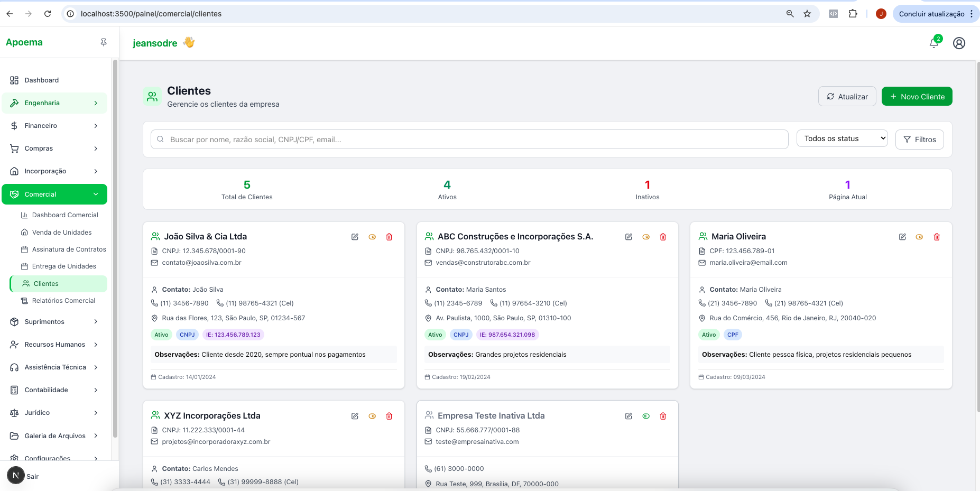Screen dimensions: 980x491
Task: Activate Empresa Teste Inativa Ltda via toggle
Action: pos(646,416)
